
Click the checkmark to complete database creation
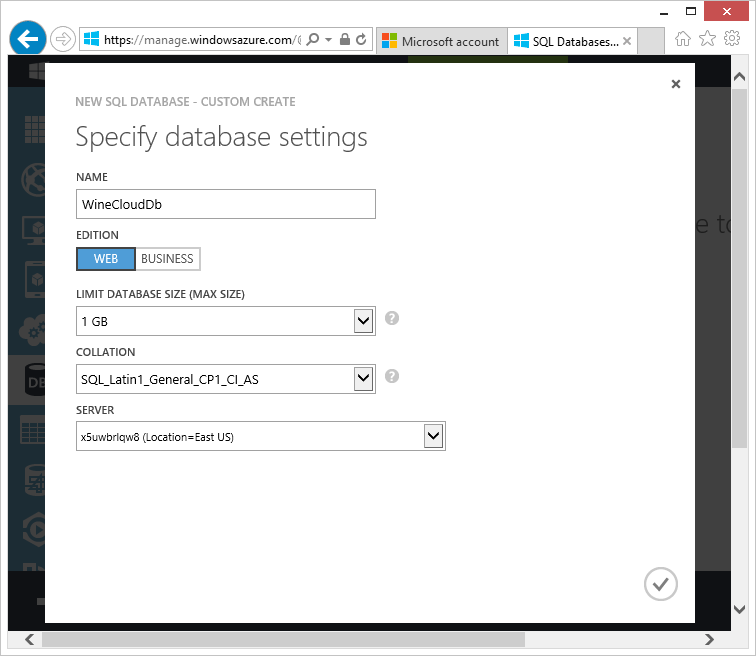click(x=661, y=584)
